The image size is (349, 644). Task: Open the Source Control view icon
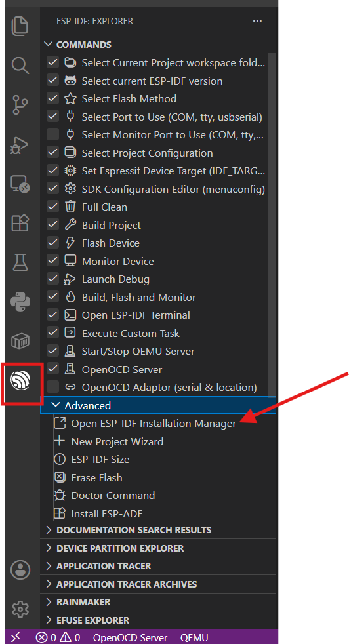coord(20,105)
